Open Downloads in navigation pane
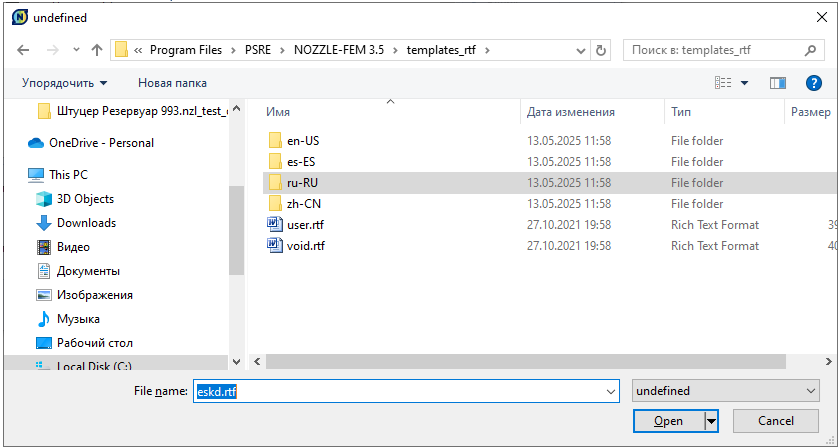This screenshot has height=448, width=839. point(76,223)
